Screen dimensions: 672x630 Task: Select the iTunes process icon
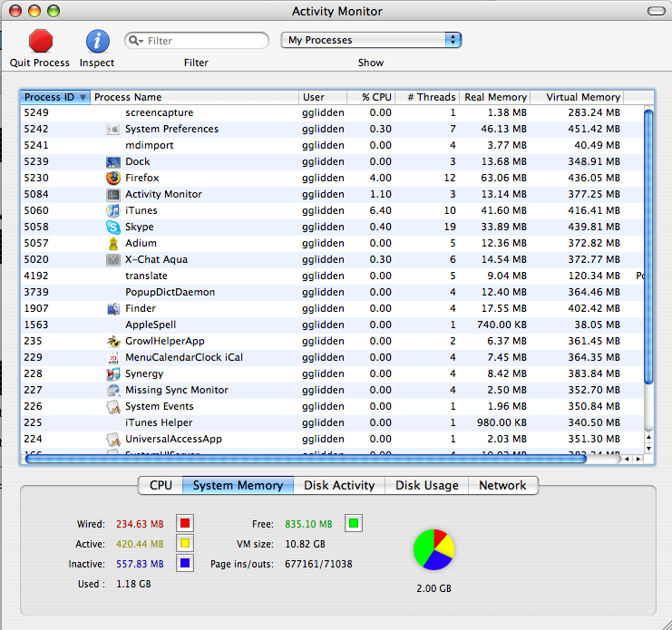point(113,210)
